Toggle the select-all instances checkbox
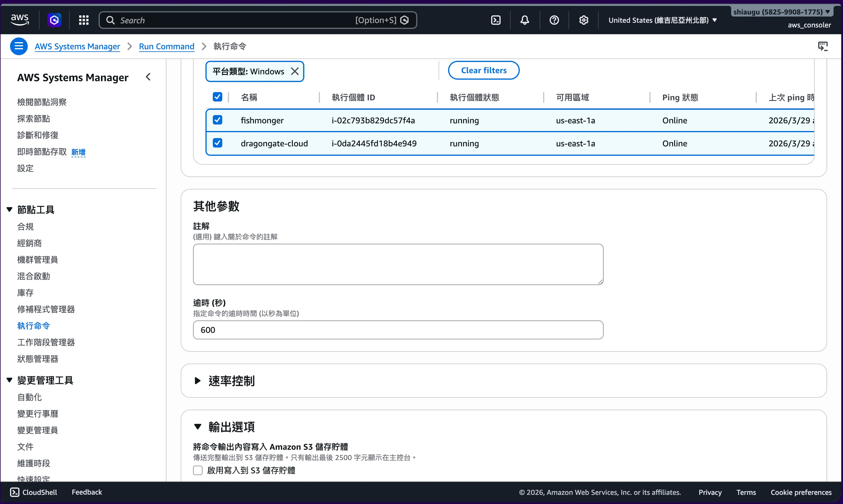Screen dimensions: 843x504 tap(217, 97)
